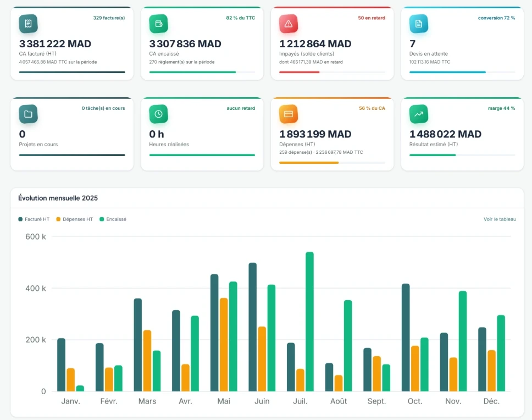The height and width of the screenshot is (420, 532).
Task: Click the 'conversion 72 %' badge
Action: pos(496,18)
